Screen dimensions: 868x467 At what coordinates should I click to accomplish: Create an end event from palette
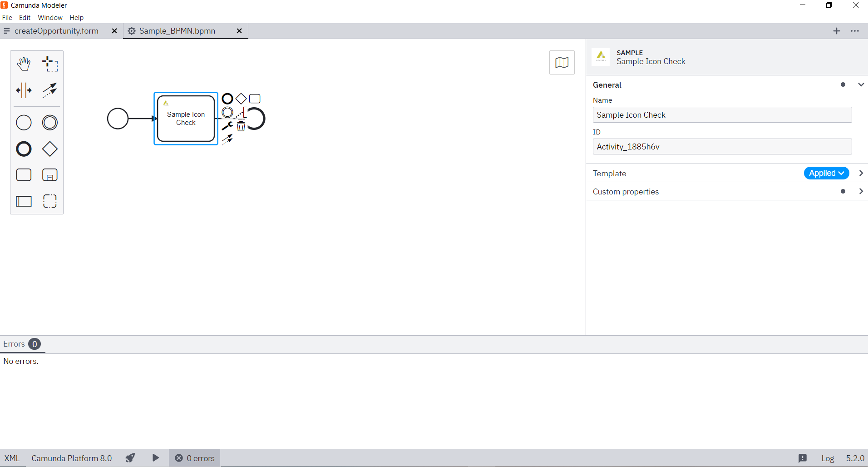pyautogui.click(x=24, y=149)
